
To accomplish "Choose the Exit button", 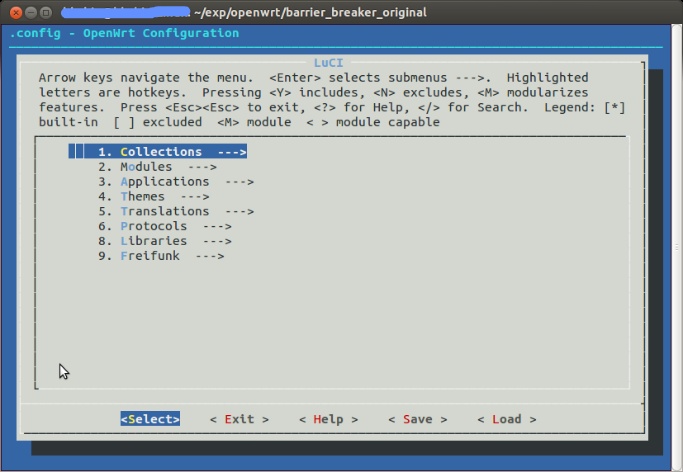I will pos(239,419).
